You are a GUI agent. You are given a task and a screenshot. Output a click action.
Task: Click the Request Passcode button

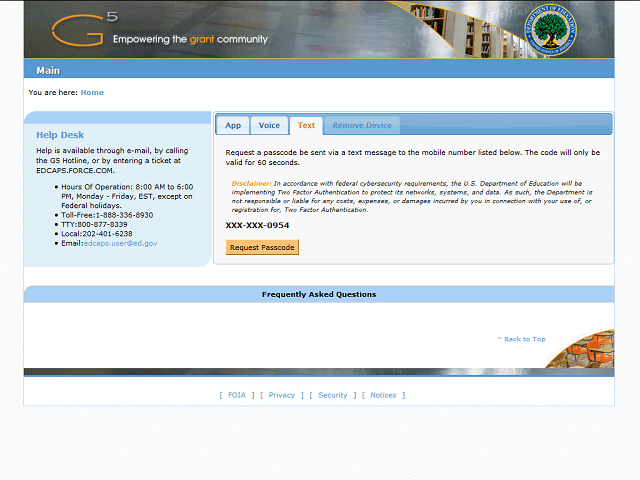point(262,247)
